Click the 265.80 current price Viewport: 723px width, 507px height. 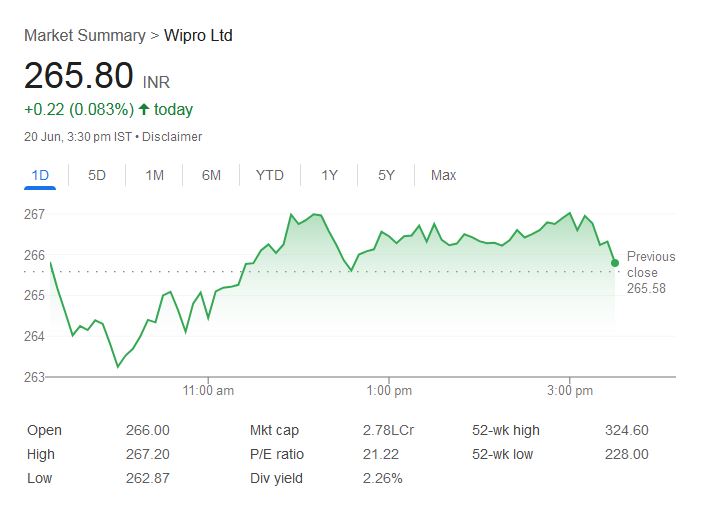click(79, 77)
